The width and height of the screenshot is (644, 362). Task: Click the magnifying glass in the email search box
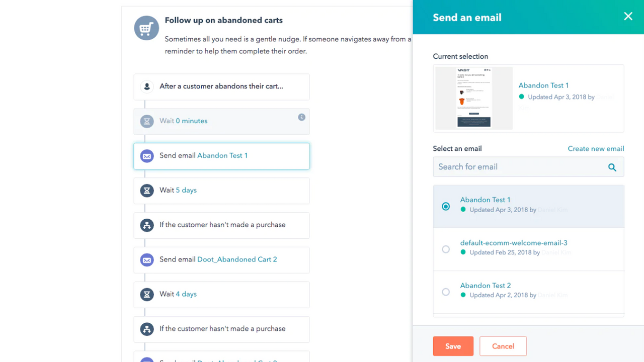[x=612, y=167]
